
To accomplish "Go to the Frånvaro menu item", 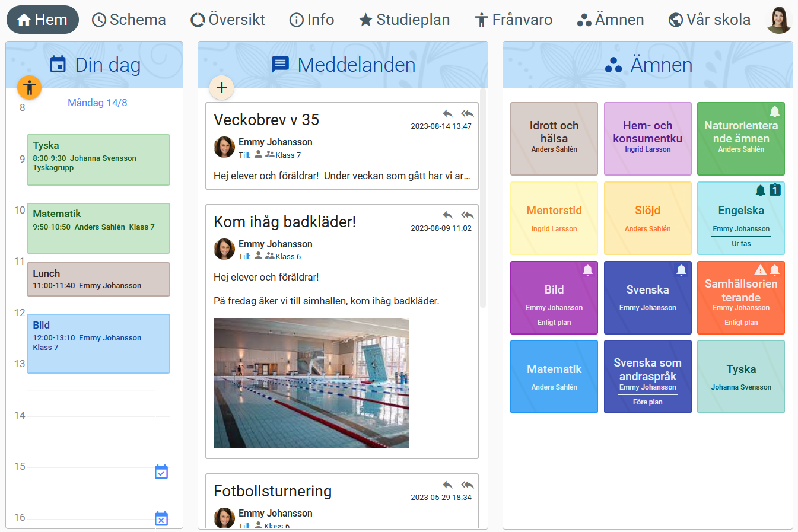I will [514, 20].
